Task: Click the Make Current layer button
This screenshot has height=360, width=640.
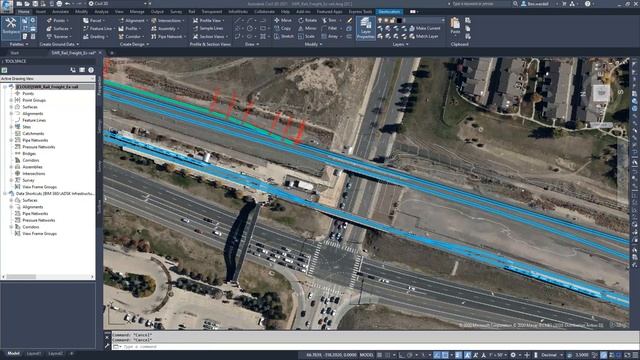Action: pyautogui.click(x=424, y=28)
